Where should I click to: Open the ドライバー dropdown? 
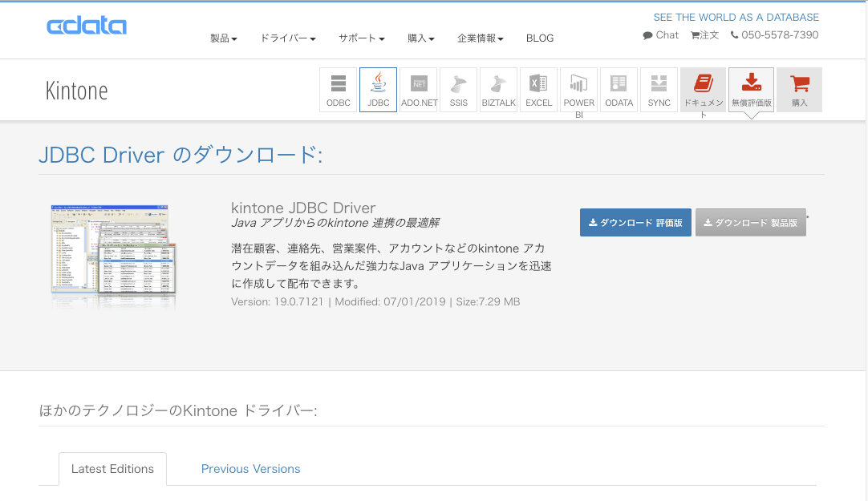pyautogui.click(x=287, y=38)
